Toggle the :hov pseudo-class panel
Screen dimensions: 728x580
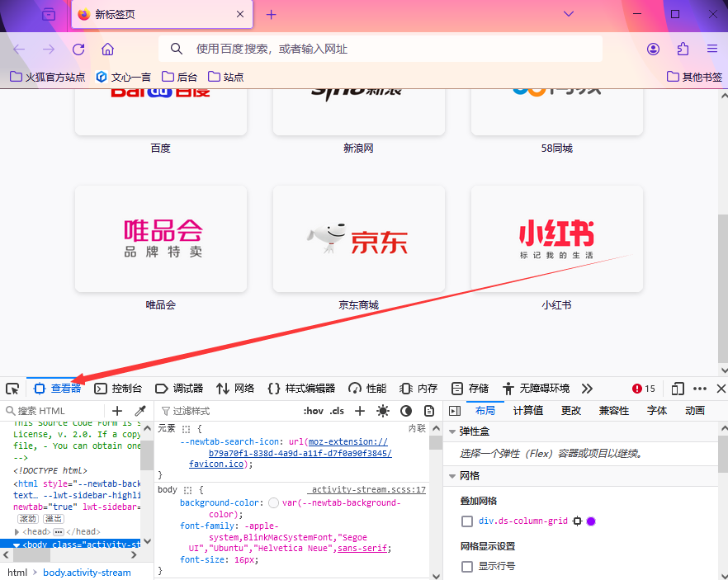(314, 411)
